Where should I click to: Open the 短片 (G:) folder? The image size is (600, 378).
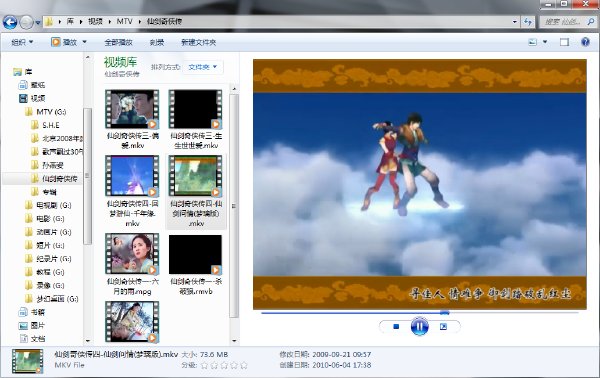coord(45,246)
